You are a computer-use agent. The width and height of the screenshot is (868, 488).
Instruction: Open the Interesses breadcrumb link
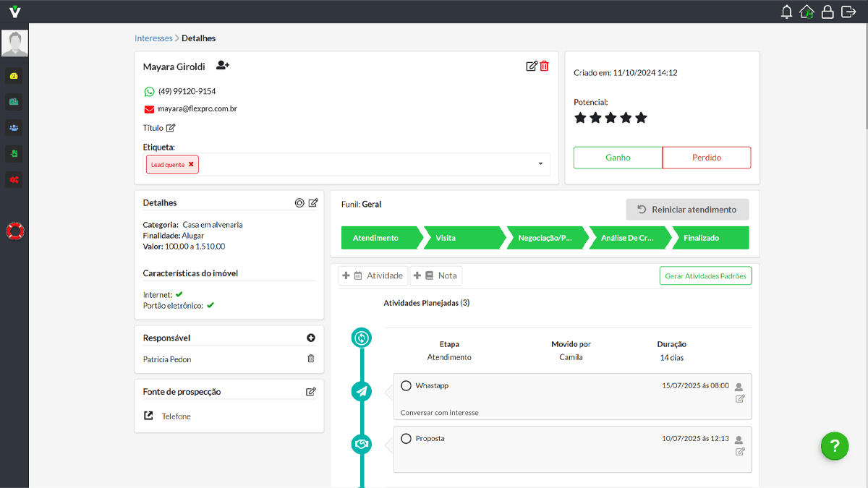coord(153,38)
